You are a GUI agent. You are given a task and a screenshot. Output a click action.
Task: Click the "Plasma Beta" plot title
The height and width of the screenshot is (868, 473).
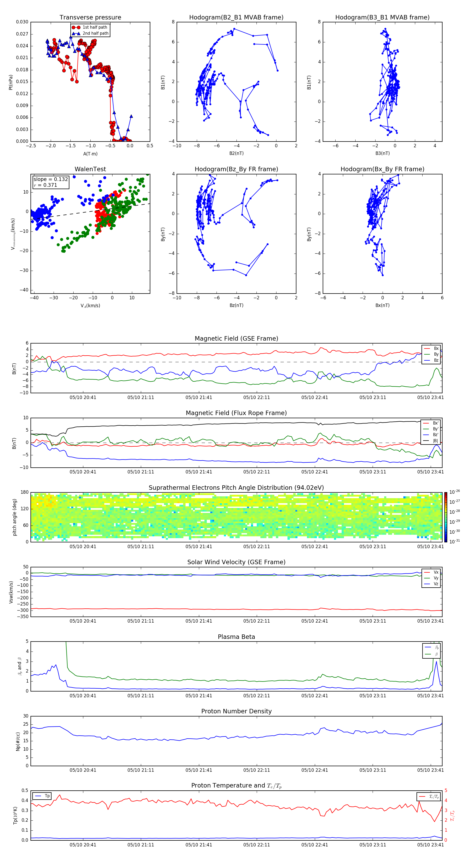coord(236,637)
